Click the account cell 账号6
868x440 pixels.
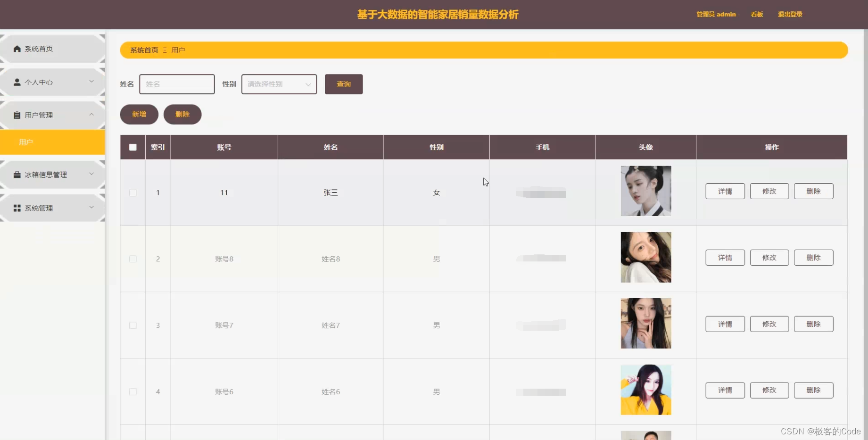coord(224,392)
